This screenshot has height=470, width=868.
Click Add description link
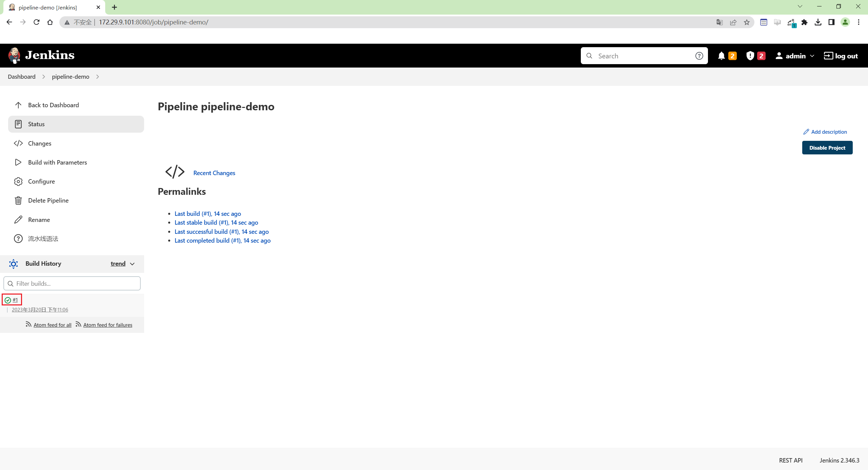825,132
